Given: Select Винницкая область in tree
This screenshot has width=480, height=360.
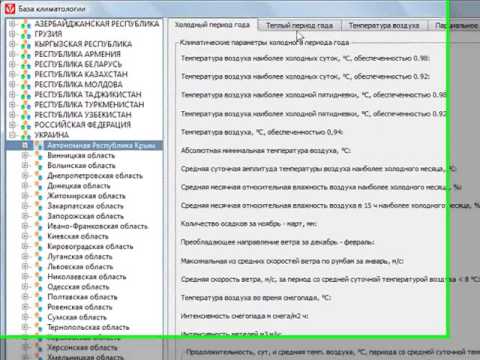Looking at the screenshot, I should (x=81, y=155).
